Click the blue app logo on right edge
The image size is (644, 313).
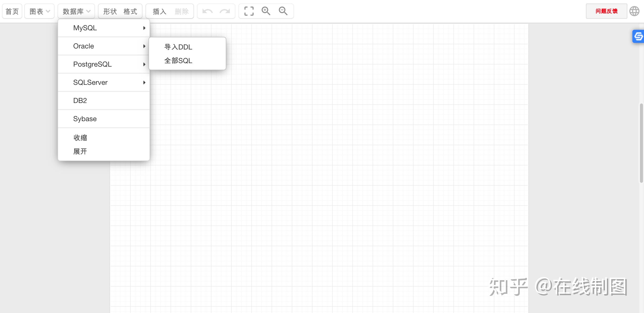point(638,36)
